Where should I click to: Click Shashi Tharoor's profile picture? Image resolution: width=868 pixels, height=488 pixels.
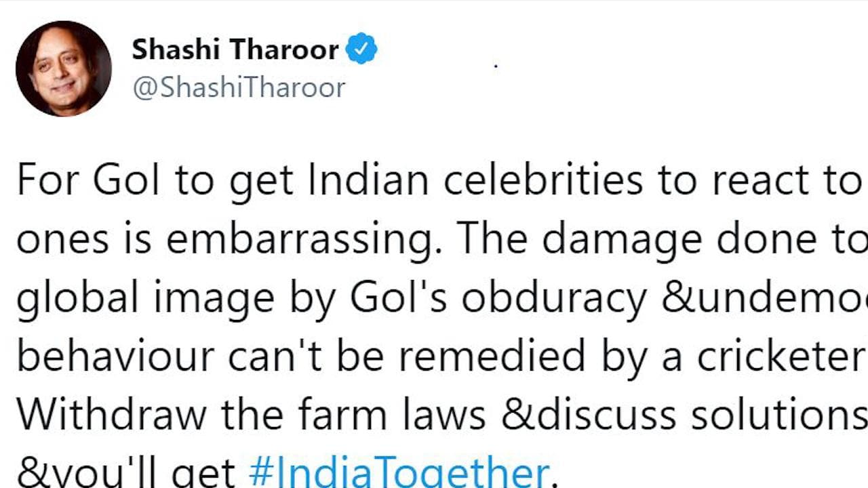coord(63,68)
